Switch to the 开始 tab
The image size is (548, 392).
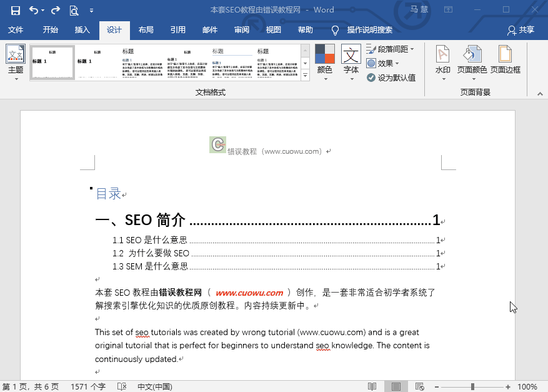click(x=51, y=30)
